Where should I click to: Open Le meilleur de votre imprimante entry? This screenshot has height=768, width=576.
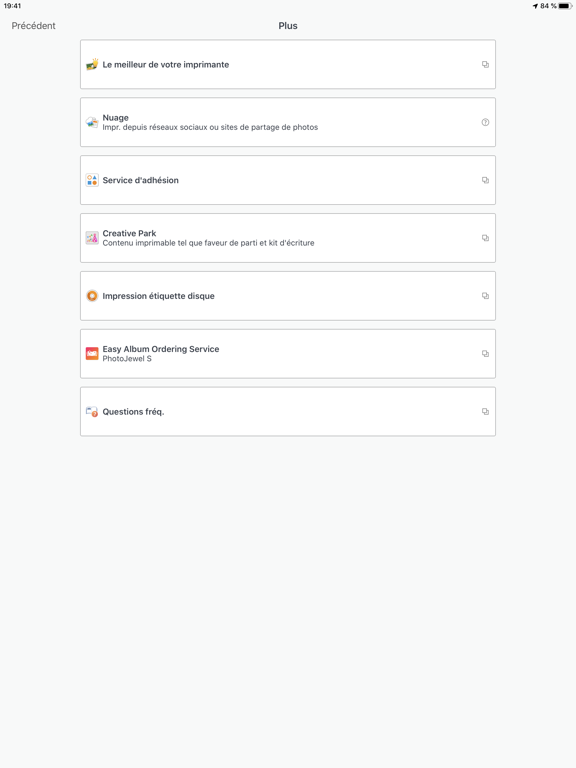pyautogui.click(x=288, y=64)
